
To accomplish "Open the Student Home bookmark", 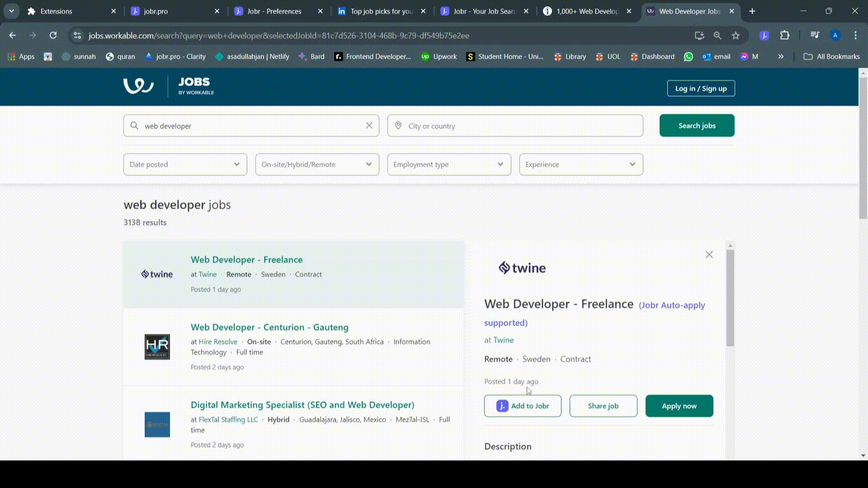I will pos(505,56).
